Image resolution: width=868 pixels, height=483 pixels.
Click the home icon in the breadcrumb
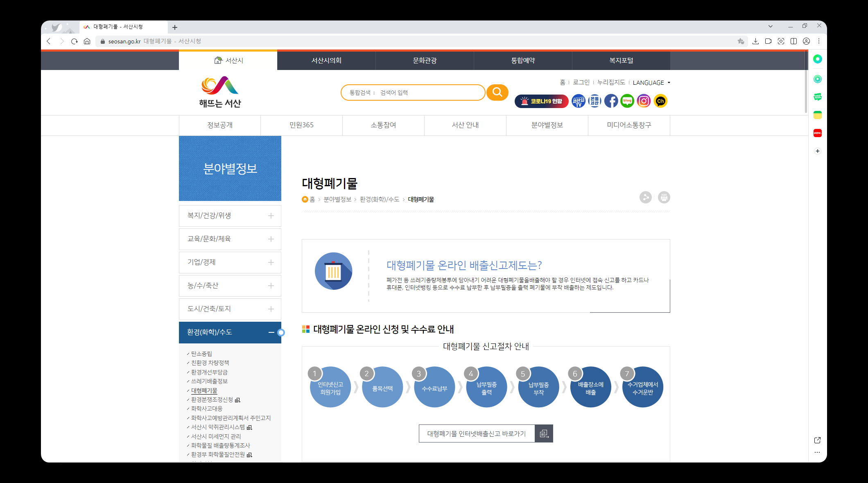point(305,199)
